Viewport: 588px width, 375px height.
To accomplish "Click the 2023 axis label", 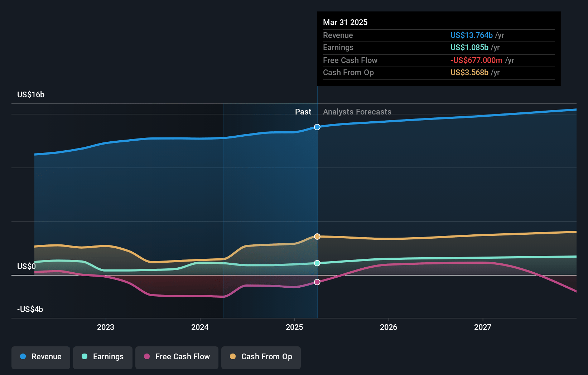I will pos(106,327).
